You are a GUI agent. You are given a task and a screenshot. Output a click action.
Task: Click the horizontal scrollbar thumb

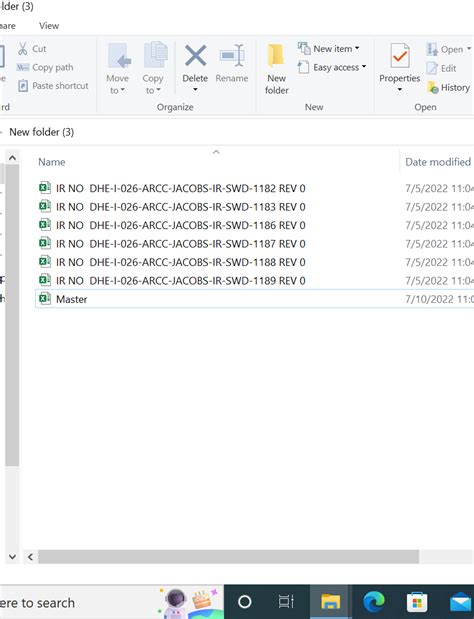[x=229, y=557]
